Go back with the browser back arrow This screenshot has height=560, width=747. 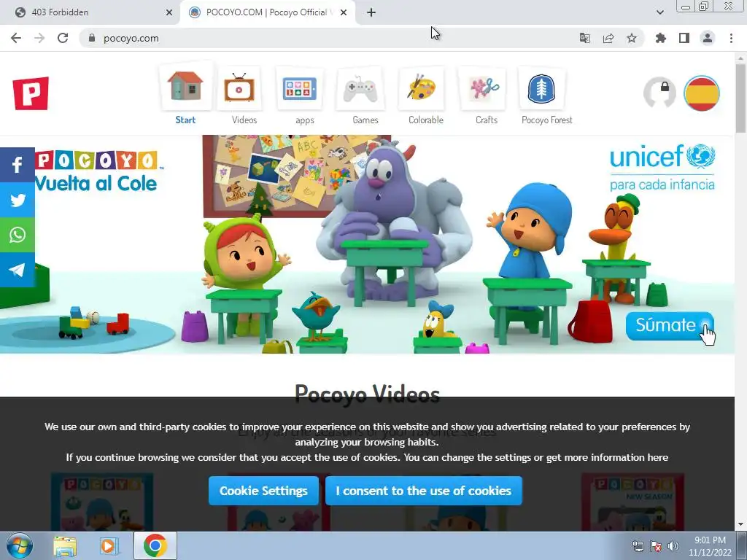point(16,38)
